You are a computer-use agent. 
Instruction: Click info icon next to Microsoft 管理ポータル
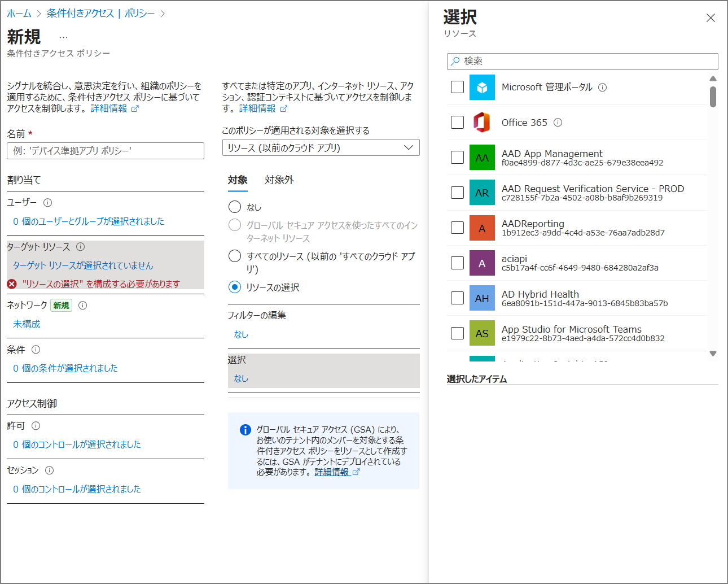[x=603, y=88]
